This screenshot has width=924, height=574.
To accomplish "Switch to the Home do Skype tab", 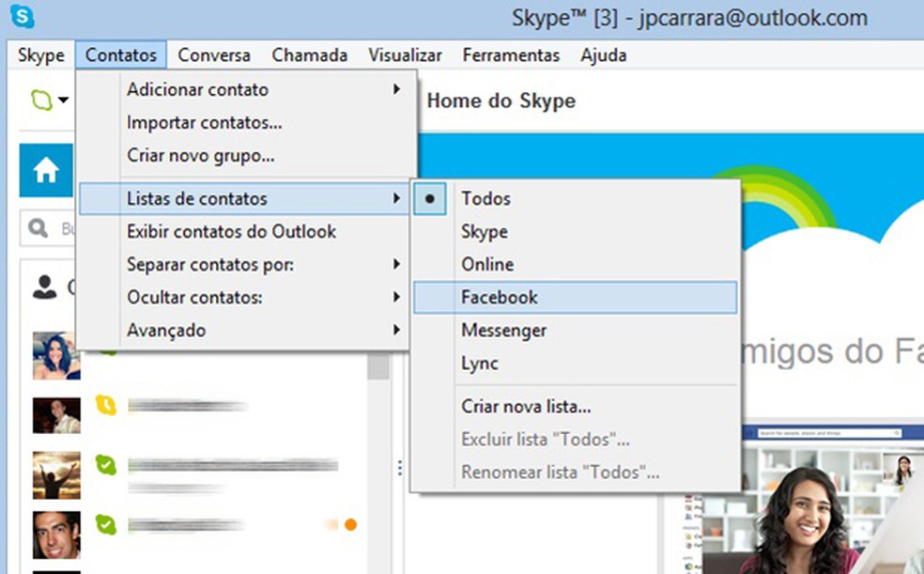I will [500, 101].
